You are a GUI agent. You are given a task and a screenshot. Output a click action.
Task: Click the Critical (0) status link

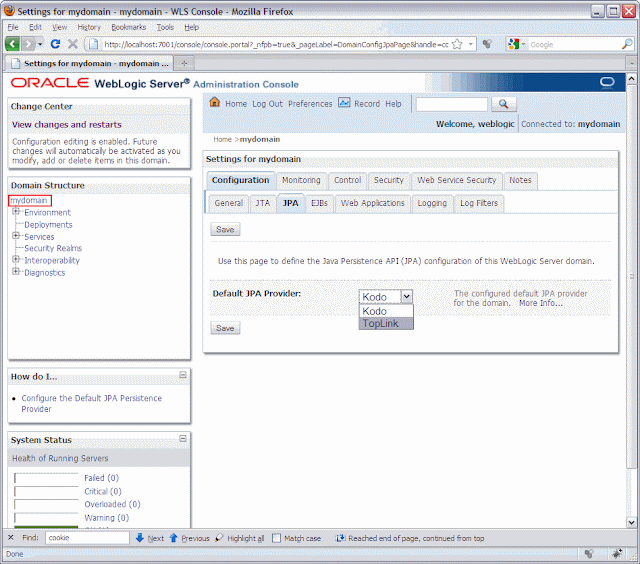[x=103, y=491]
